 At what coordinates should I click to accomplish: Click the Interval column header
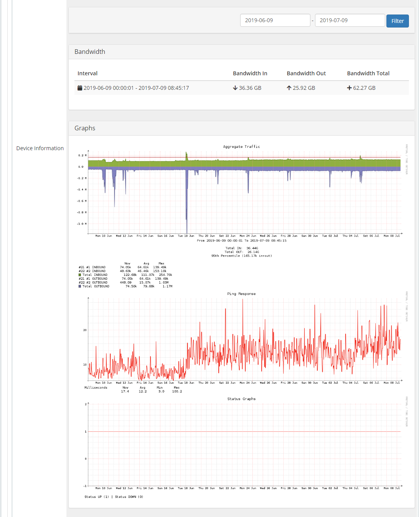click(87, 73)
